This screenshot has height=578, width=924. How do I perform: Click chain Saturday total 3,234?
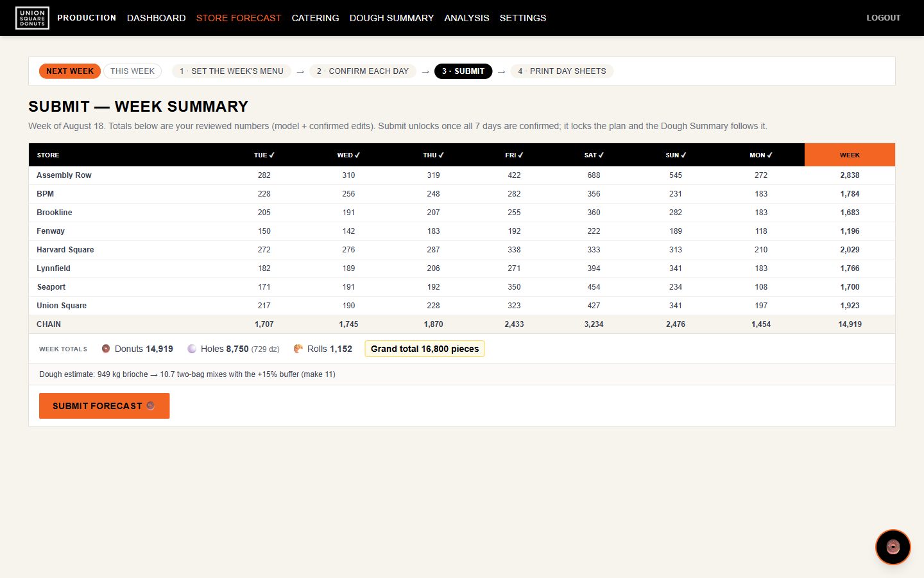point(594,324)
